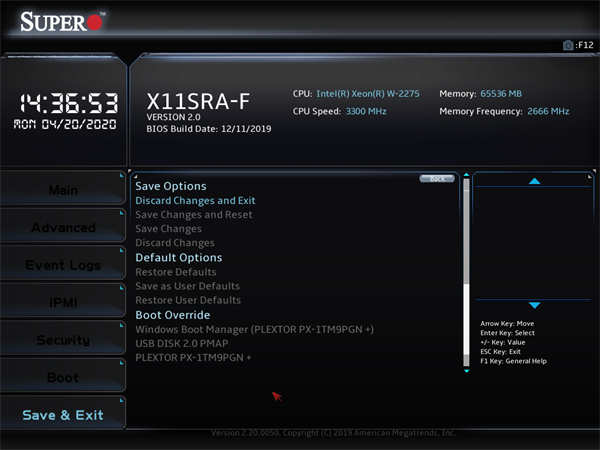Open the Main tab in sidebar
Image resolution: width=600 pixels, height=450 pixels.
pos(63,189)
